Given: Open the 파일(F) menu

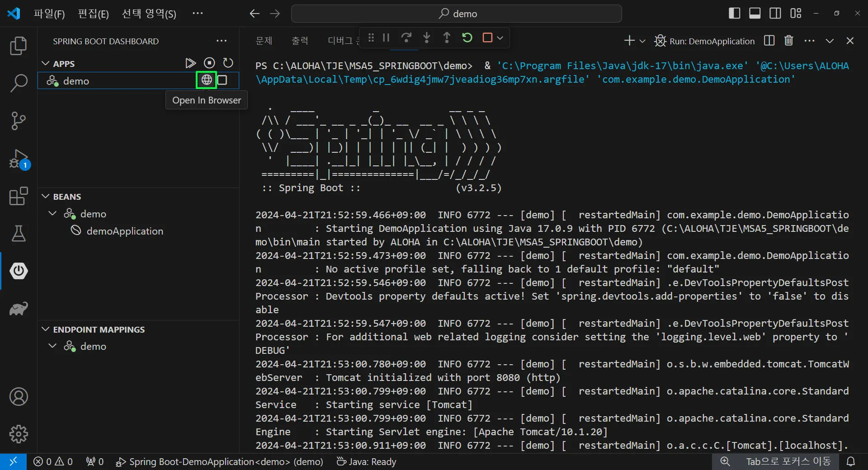Looking at the screenshot, I should point(49,14).
